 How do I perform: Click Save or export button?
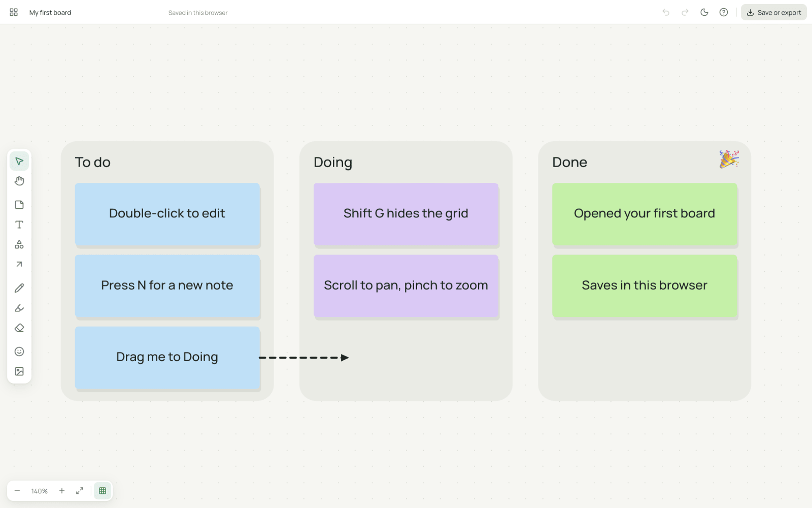(x=774, y=12)
